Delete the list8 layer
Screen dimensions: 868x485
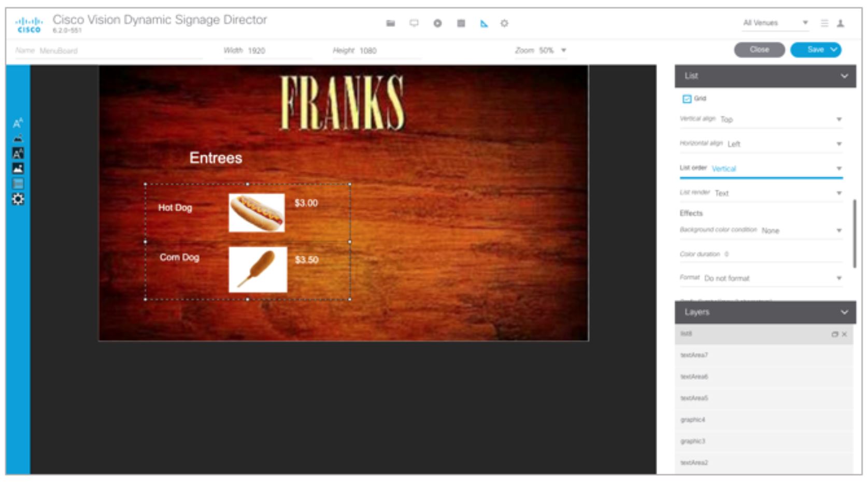844,335
